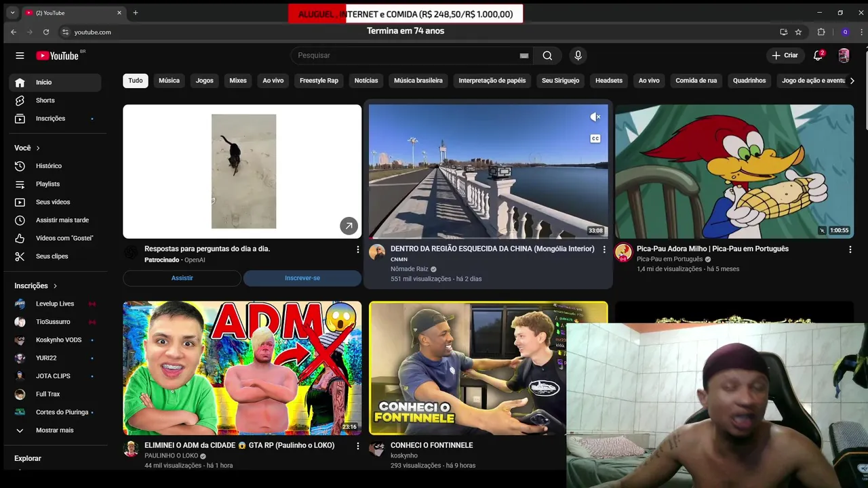Click the Criar button
This screenshot has width=868, height=488.
[785, 56]
